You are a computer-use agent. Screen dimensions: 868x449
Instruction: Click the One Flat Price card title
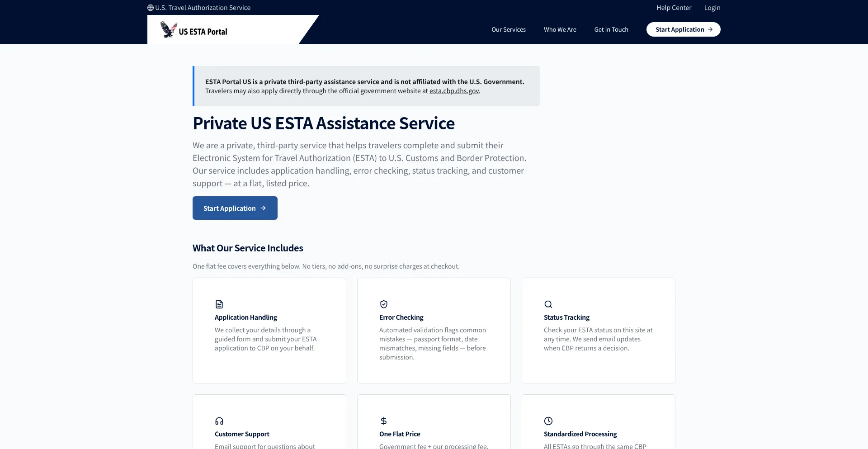[400, 434]
